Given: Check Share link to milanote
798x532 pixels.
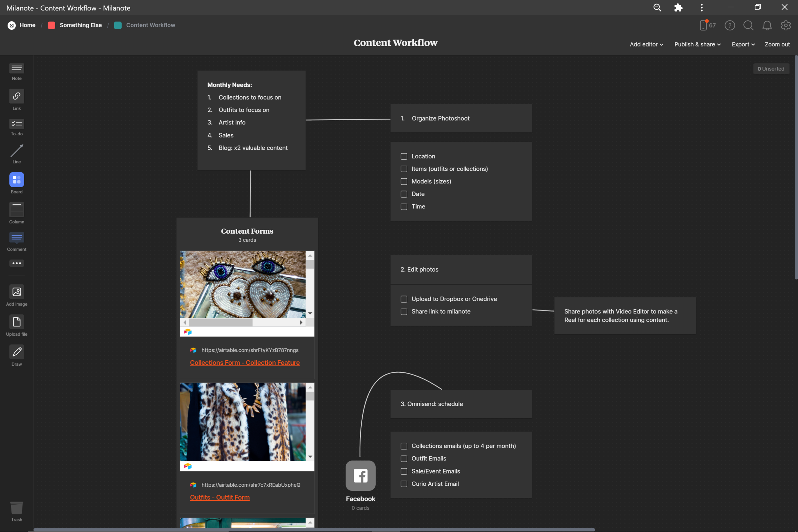Looking at the screenshot, I should [404, 311].
